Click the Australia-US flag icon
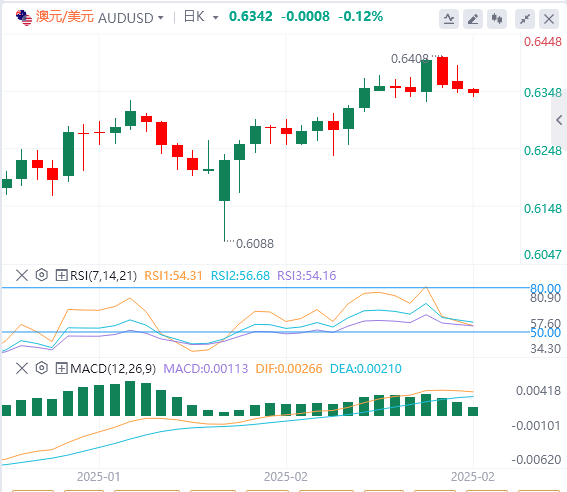The height and width of the screenshot is (492, 567). (24, 18)
